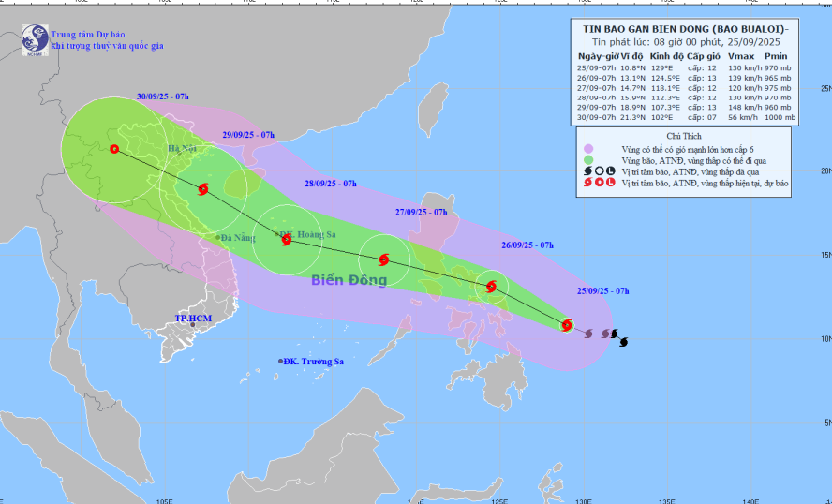Image resolution: width=832 pixels, height=504 pixels.
Task: Click the purple circle swatch in the legend
Action: (587, 148)
